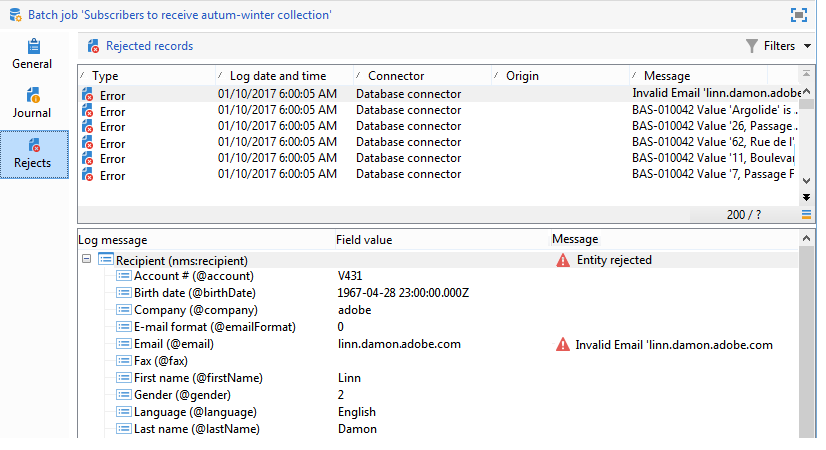
Task: Click the filter funnel icon
Action: (x=752, y=46)
